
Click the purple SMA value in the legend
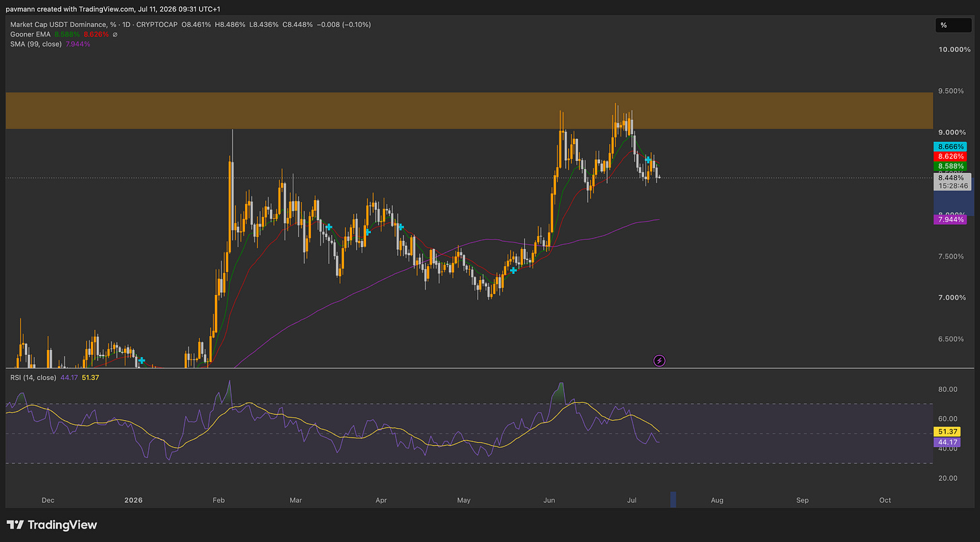click(x=77, y=44)
